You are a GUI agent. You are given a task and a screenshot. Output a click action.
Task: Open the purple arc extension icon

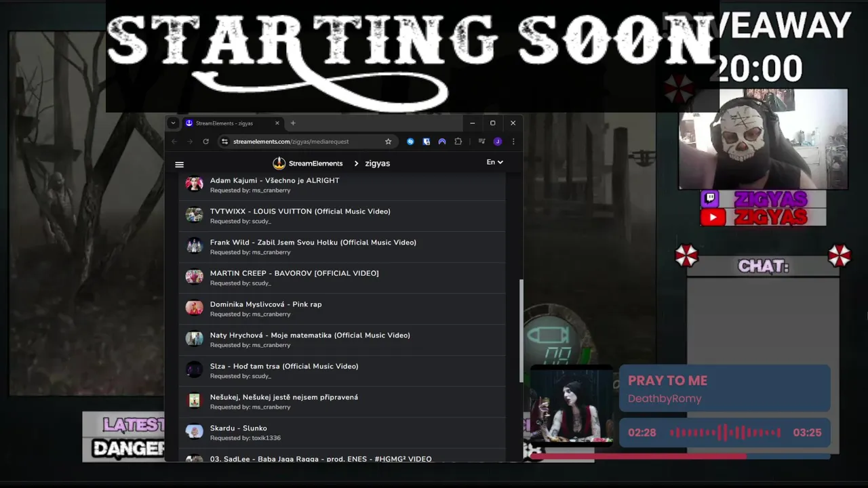click(442, 142)
